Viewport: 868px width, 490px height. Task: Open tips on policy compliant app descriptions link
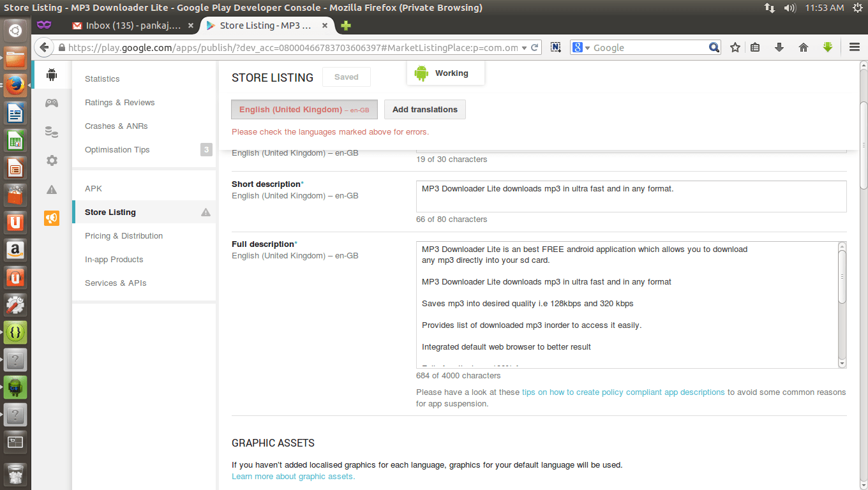pyautogui.click(x=624, y=392)
